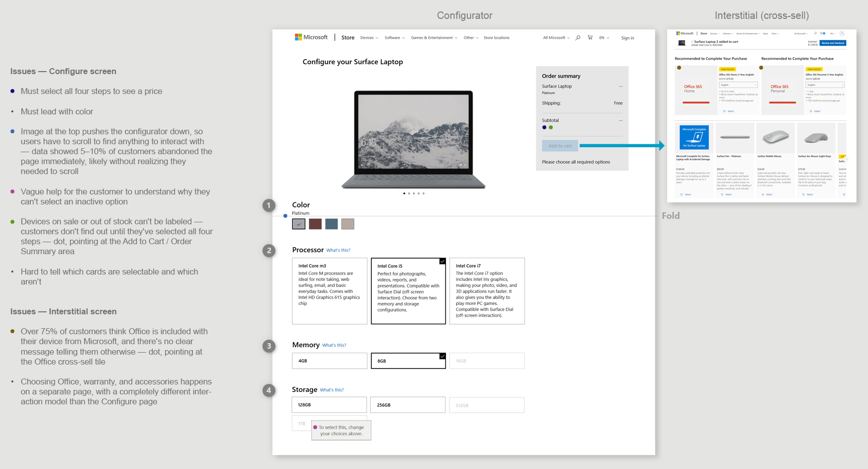Choose the Intel Core m3 processor card
The image size is (868, 469).
(330, 291)
